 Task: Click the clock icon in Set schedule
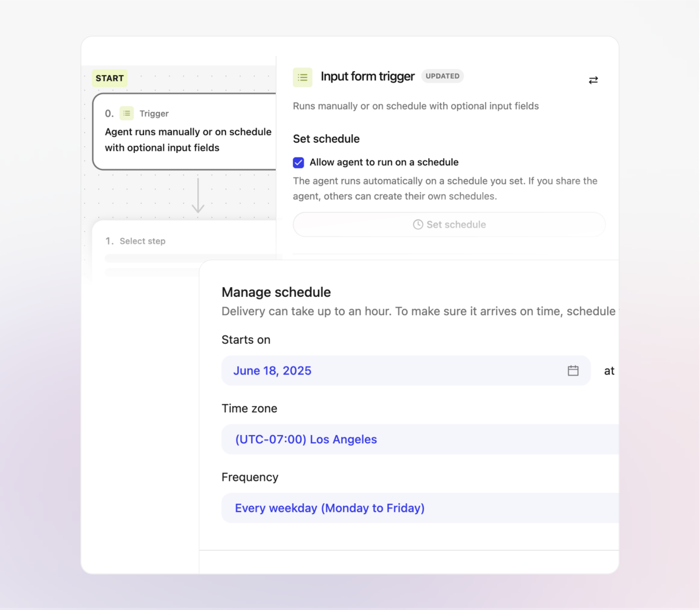tap(418, 225)
